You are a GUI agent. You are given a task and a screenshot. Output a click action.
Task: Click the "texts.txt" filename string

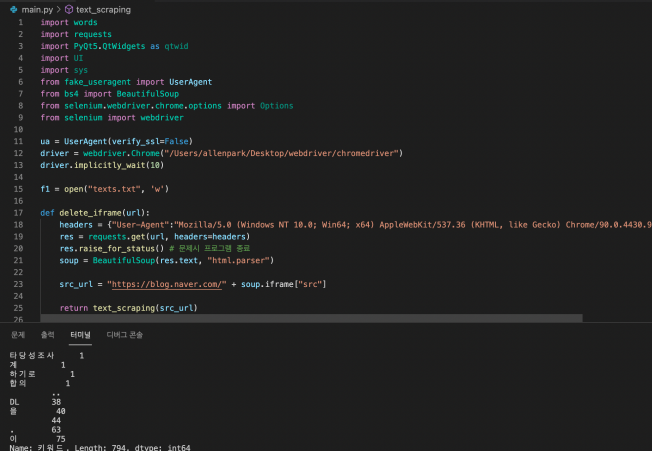(108, 189)
